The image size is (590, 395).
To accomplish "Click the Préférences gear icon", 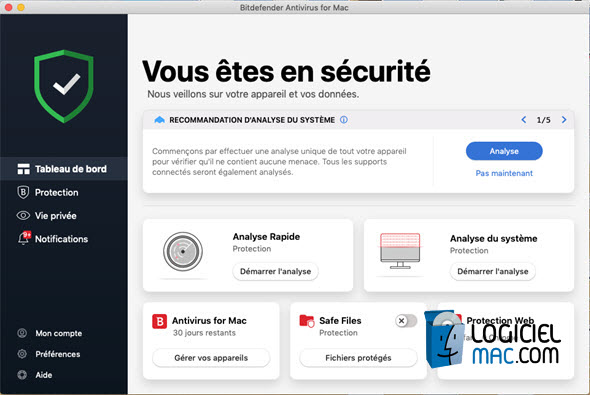I will (22, 354).
